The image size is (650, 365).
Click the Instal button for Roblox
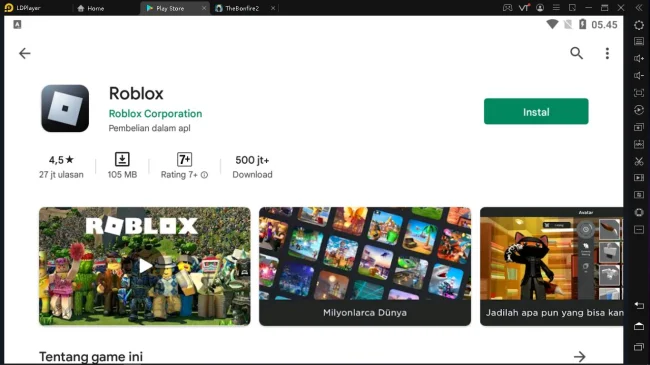point(536,111)
